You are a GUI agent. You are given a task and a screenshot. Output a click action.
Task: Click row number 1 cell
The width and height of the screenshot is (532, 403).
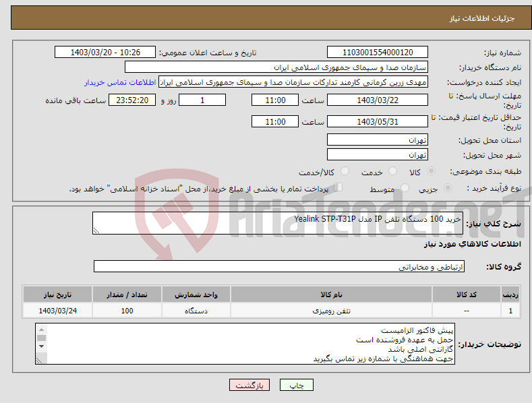pos(510,311)
